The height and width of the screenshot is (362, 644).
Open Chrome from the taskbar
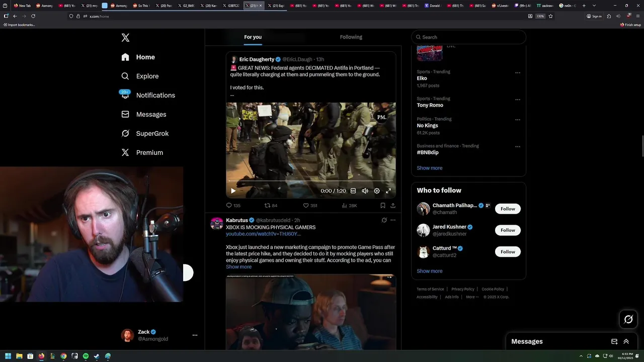(x=63, y=356)
